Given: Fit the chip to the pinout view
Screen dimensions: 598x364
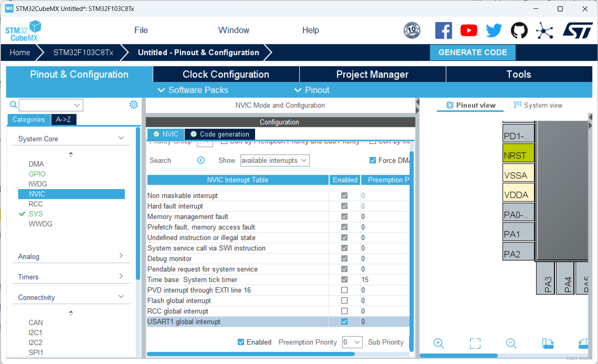Looking at the screenshot, I should tap(475, 343).
